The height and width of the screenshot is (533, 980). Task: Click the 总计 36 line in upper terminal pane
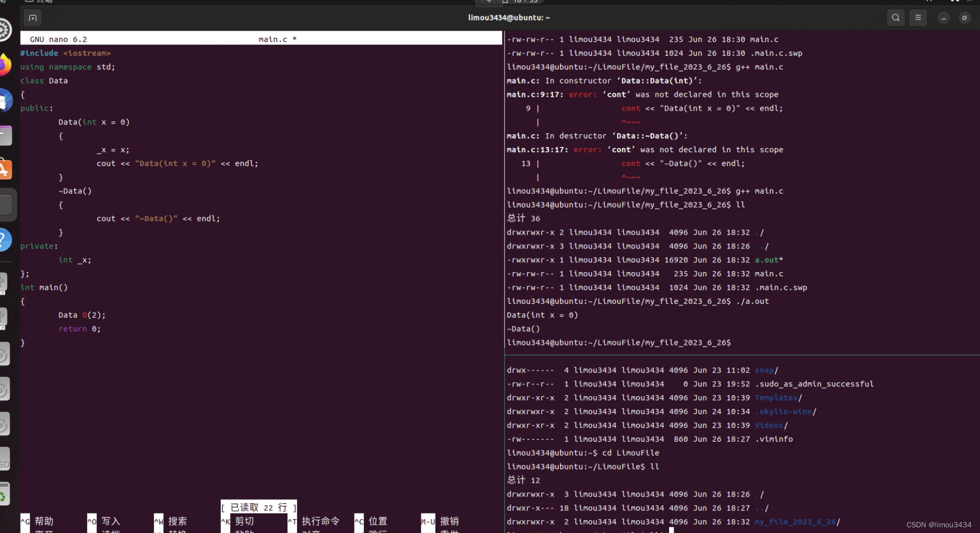(x=523, y=218)
